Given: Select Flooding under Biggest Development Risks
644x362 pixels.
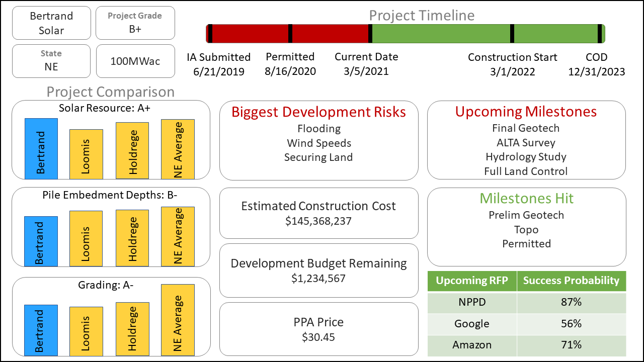Looking at the screenshot, I should click(x=318, y=129).
